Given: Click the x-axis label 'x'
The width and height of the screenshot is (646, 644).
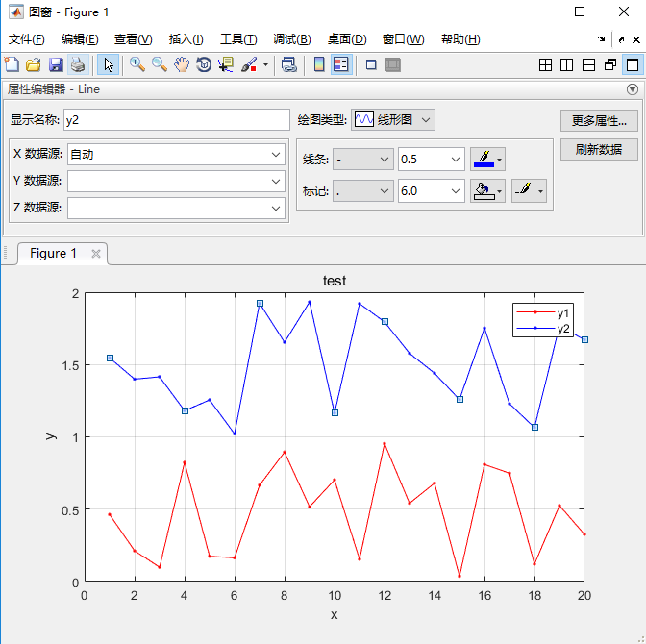Looking at the screenshot, I should (x=335, y=615).
